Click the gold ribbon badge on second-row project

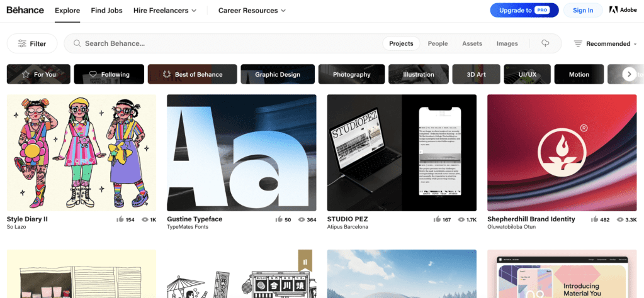[x=306, y=261]
